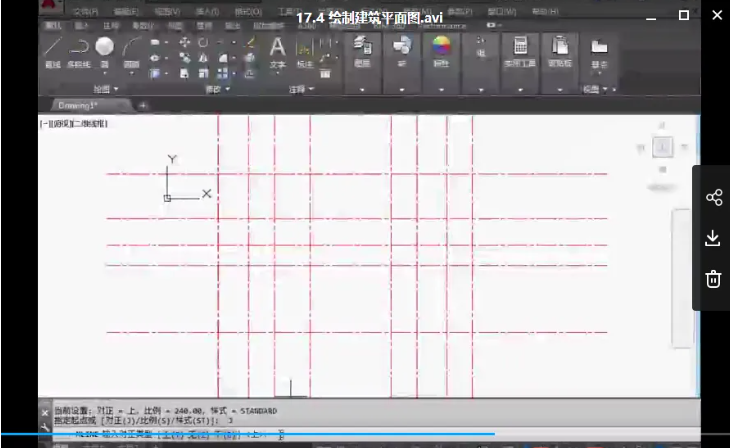
Task: Select the Scale tool
Action: click(203, 73)
